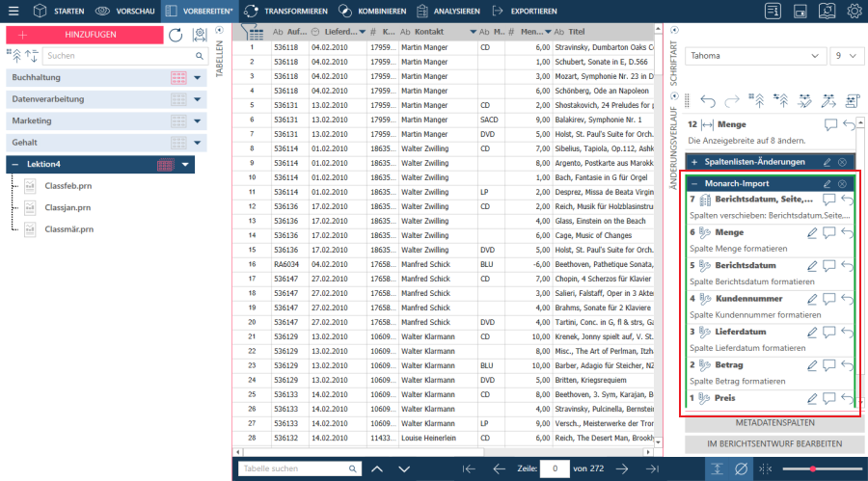Click the Suchen table search field
The width and height of the screenshot is (868, 481).
[124, 55]
